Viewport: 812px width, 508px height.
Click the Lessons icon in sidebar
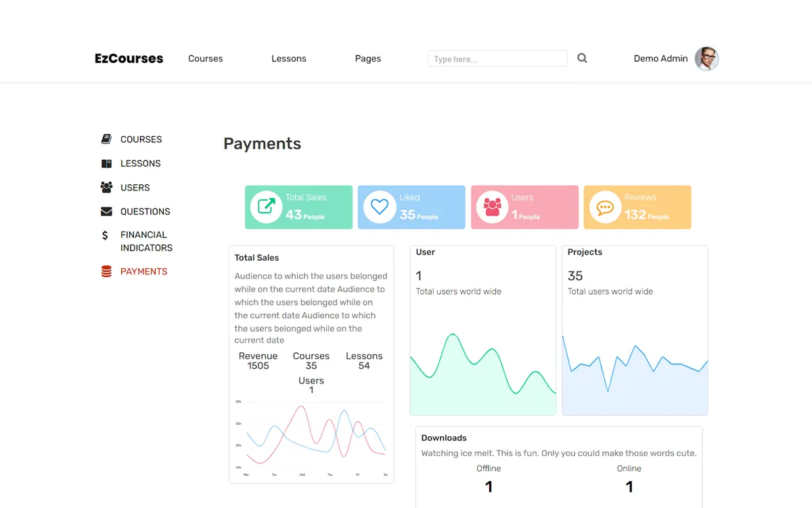click(106, 163)
